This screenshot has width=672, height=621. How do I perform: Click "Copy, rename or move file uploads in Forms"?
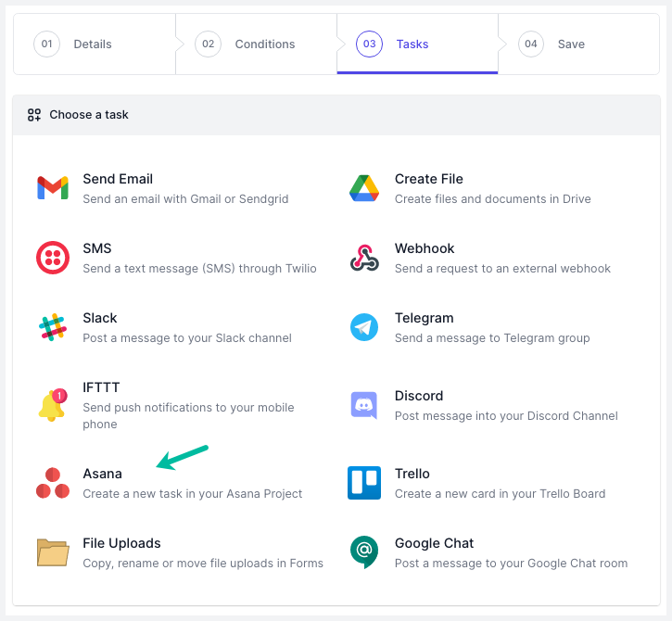pyautogui.click(x=203, y=564)
